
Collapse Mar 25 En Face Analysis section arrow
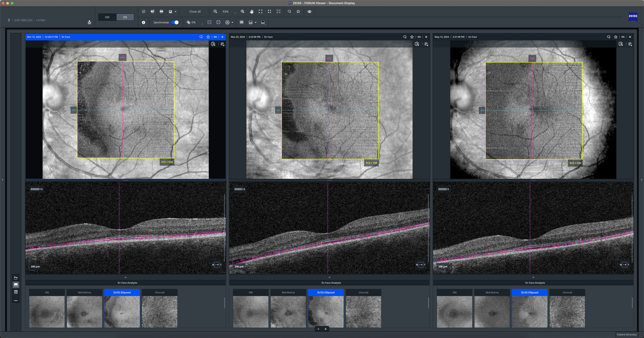tap(329, 277)
